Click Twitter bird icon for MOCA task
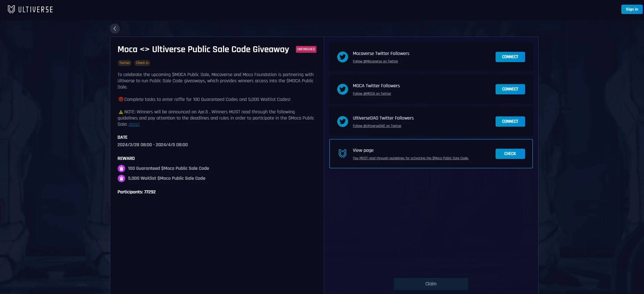644x294 pixels. pos(342,89)
